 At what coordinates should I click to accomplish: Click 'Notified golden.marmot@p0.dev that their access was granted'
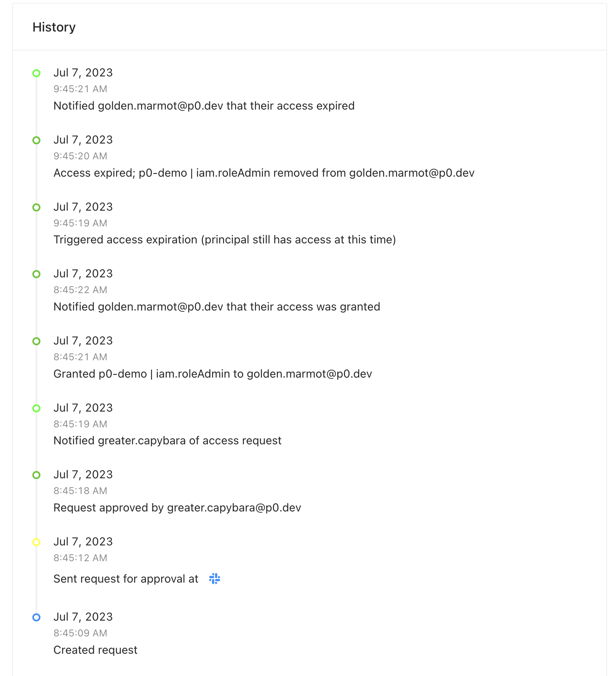pyautogui.click(x=217, y=307)
